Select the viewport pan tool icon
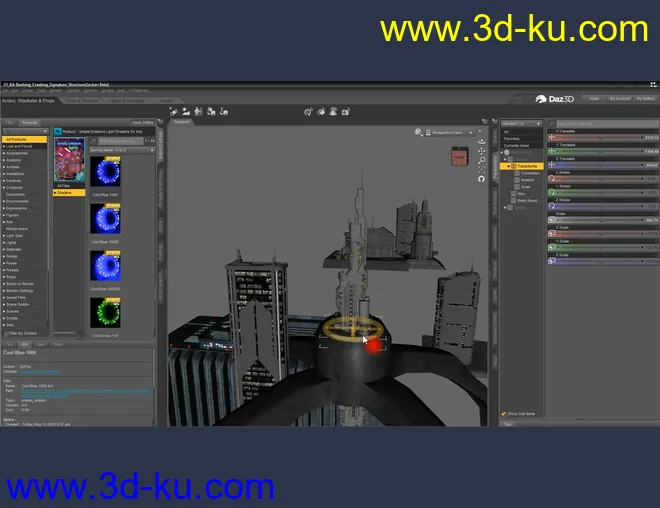This screenshot has height=508, width=660. point(482,151)
